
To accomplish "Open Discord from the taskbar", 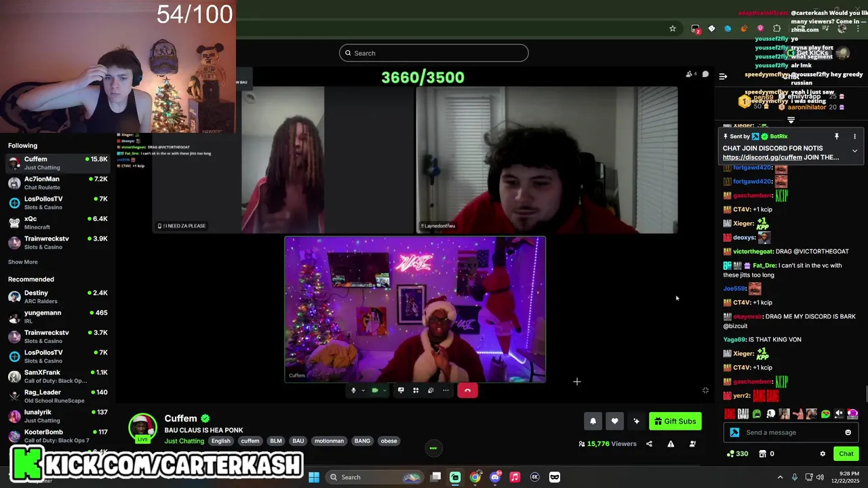I will [x=495, y=477].
